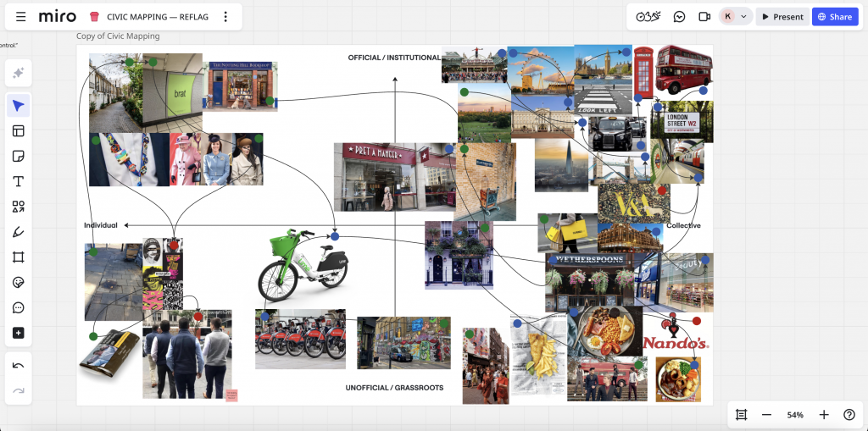
Task: Open the board options three-dot menu
Action: (225, 17)
